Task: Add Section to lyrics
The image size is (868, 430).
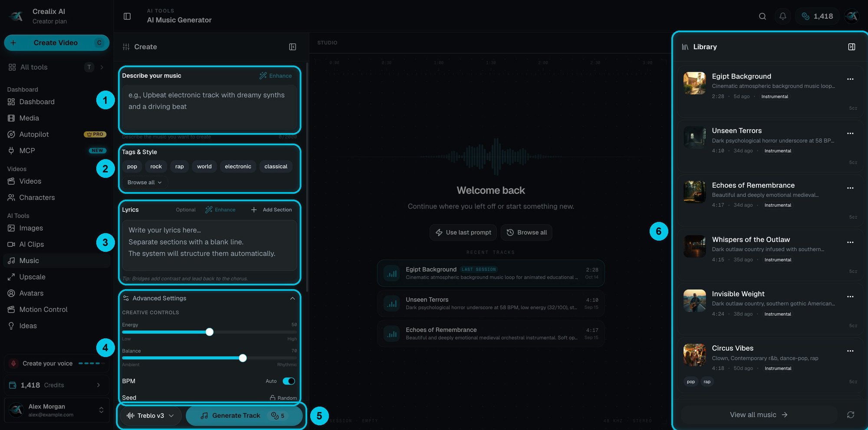Action: click(272, 210)
